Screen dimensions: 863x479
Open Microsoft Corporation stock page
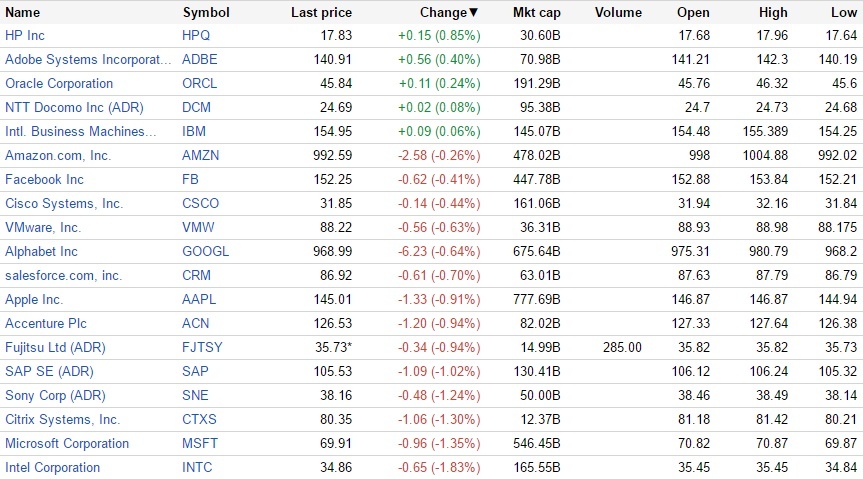click(x=67, y=443)
